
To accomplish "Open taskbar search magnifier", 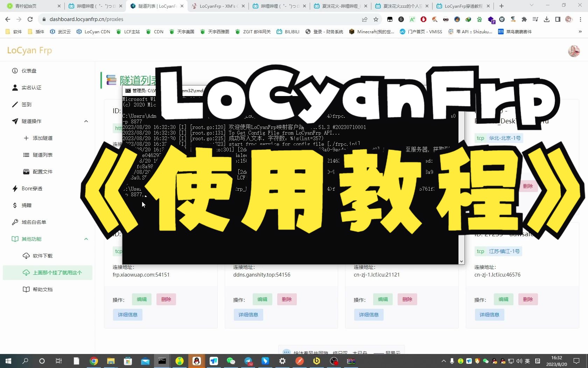I will pos(25,361).
